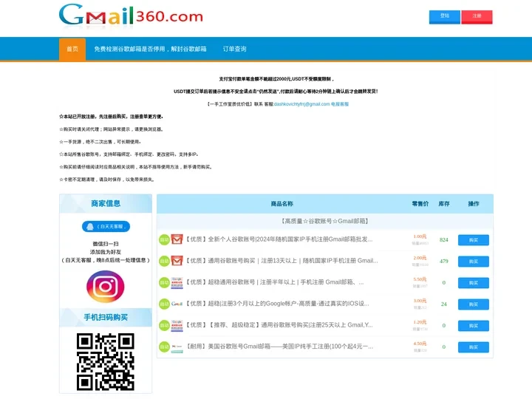Click green auto-delivery badge for 3.00元 product
This screenshot has width=532, height=399.
coord(164,304)
